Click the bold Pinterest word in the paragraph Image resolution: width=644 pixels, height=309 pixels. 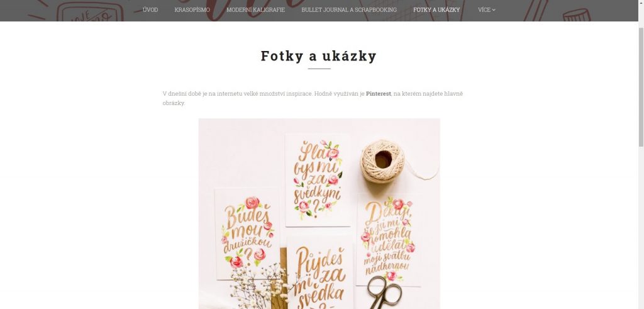tap(378, 94)
